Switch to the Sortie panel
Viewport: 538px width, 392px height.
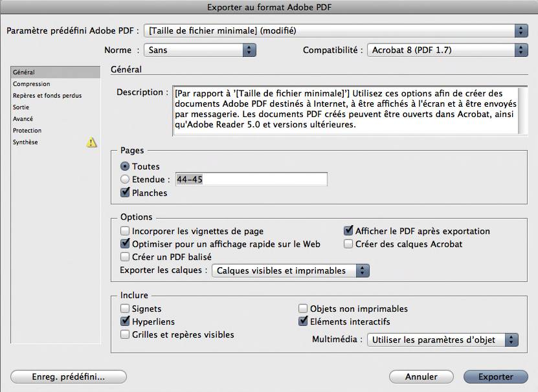tap(55, 107)
